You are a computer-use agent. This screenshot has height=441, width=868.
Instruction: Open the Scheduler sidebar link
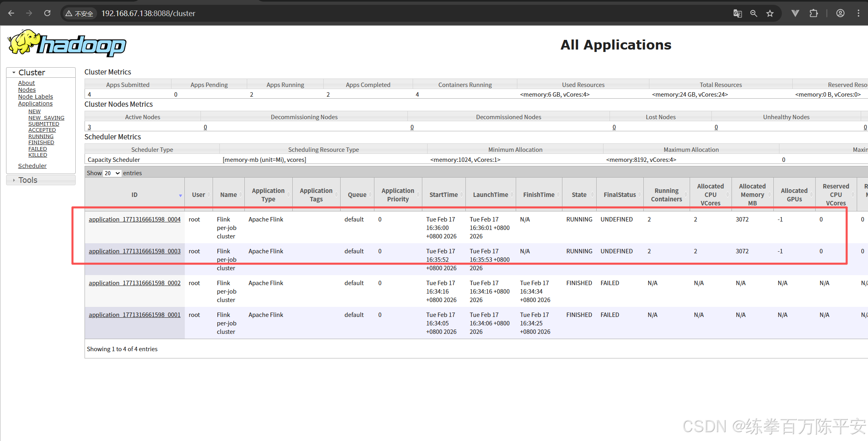(x=32, y=166)
